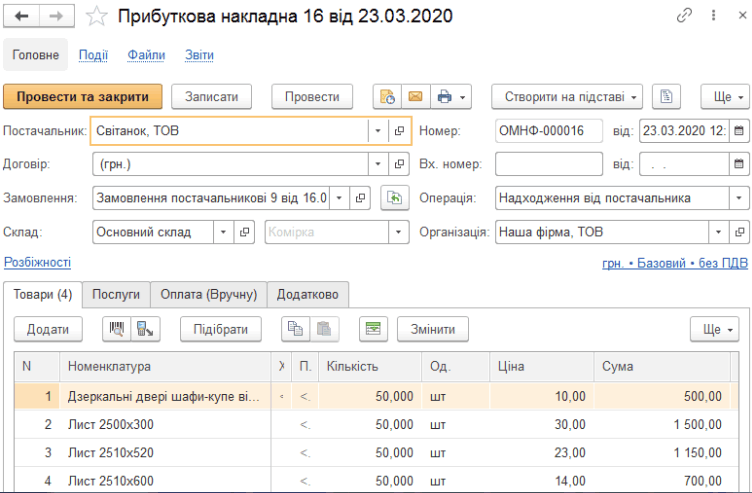Image resolution: width=752 pixels, height=493 pixels.
Task: Open the goods table Ще menu
Action: pyautogui.click(x=714, y=329)
